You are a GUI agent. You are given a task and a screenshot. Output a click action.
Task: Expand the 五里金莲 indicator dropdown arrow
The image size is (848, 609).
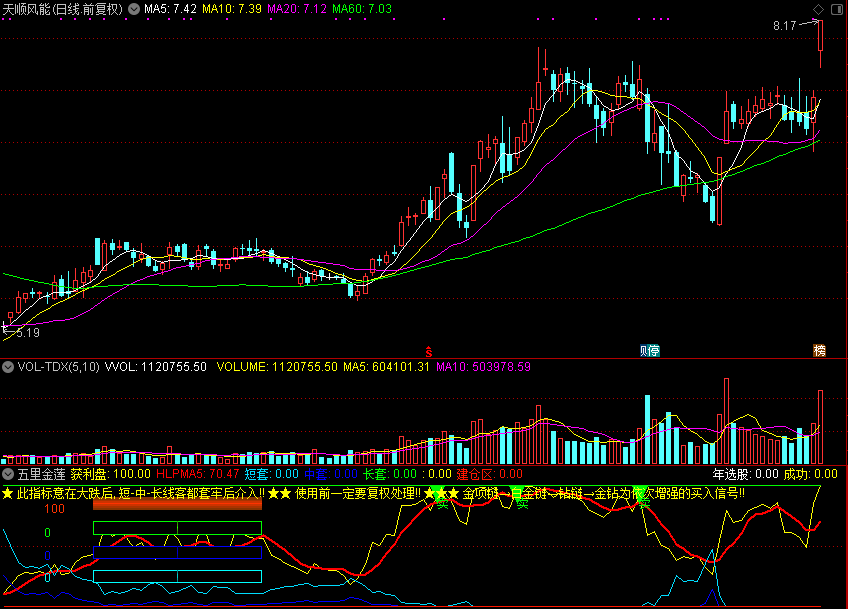(x=8, y=474)
